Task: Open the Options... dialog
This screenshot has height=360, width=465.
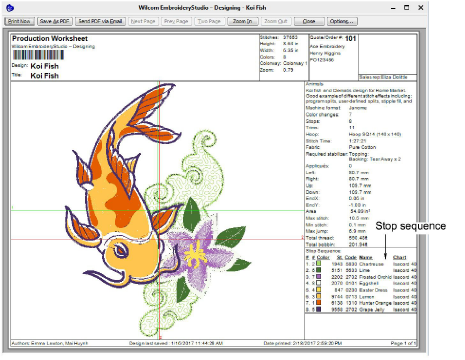Action: click(x=342, y=21)
